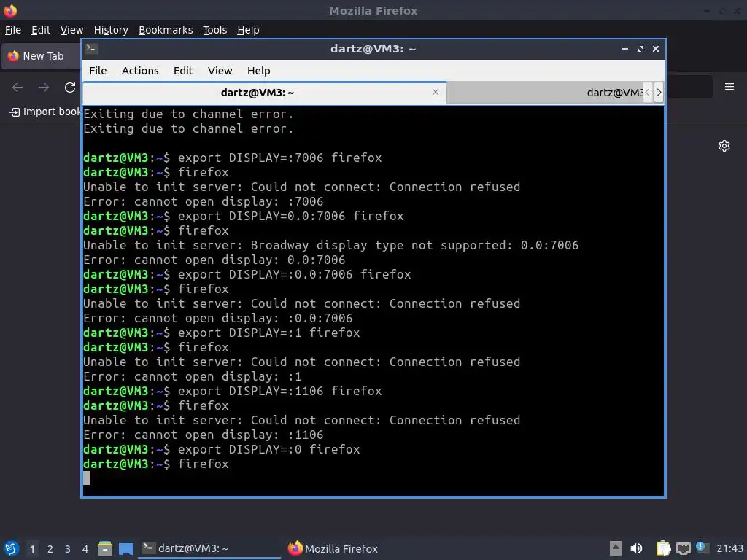Open the Firefox hamburger application menu
The image size is (747, 560).
click(x=729, y=87)
